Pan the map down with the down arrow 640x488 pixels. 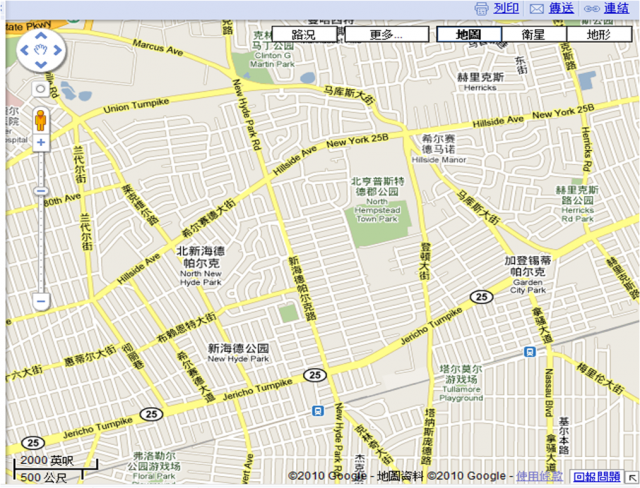(x=41, y=64)
